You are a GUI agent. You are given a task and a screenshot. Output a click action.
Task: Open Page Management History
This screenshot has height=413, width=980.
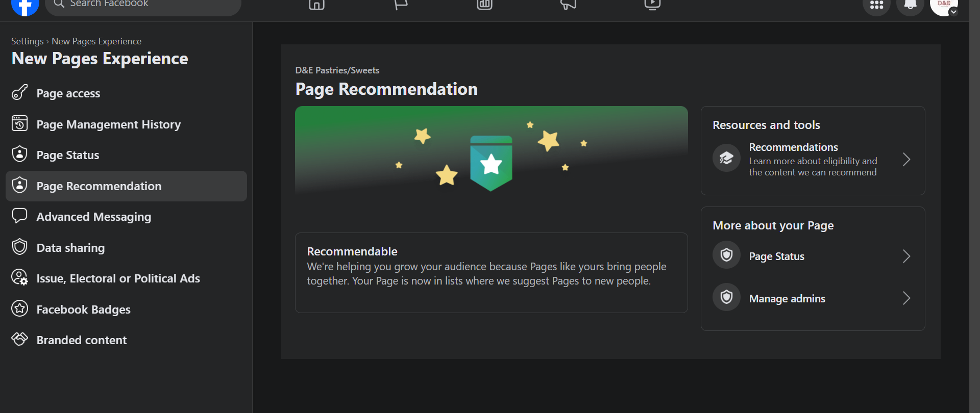click(x=108, y=124)
